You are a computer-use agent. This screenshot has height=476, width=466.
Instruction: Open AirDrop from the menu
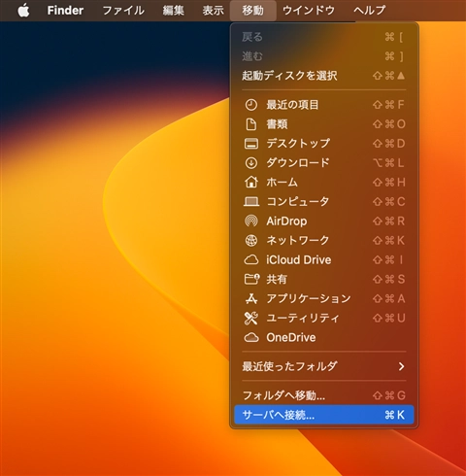(324, 221)
